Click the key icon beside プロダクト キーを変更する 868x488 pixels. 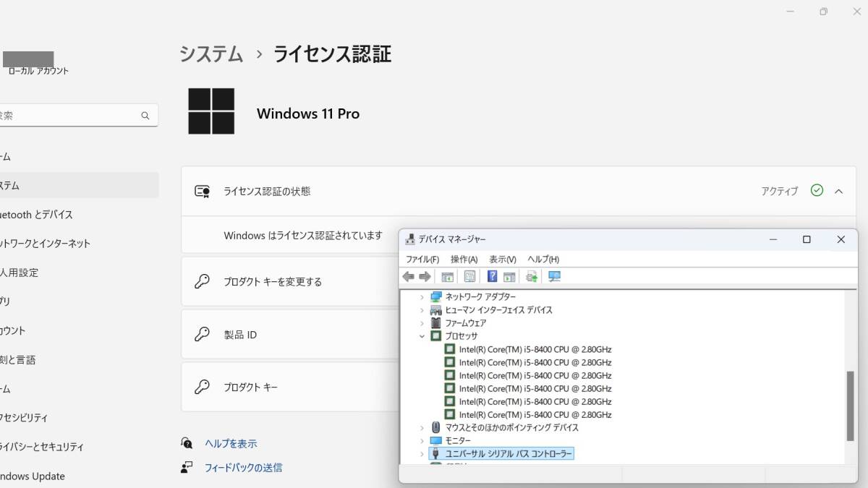pyautogui.click(x=203, y=282)
